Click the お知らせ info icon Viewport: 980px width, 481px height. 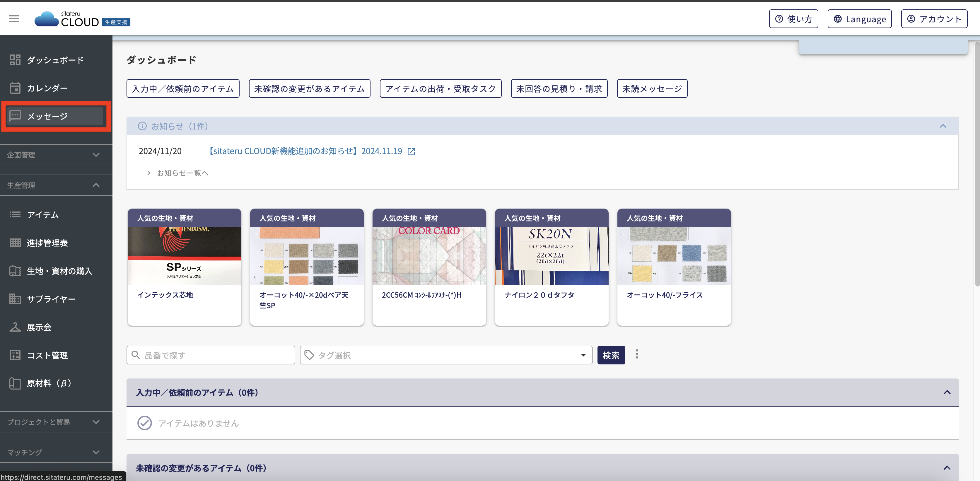[142, 126]
